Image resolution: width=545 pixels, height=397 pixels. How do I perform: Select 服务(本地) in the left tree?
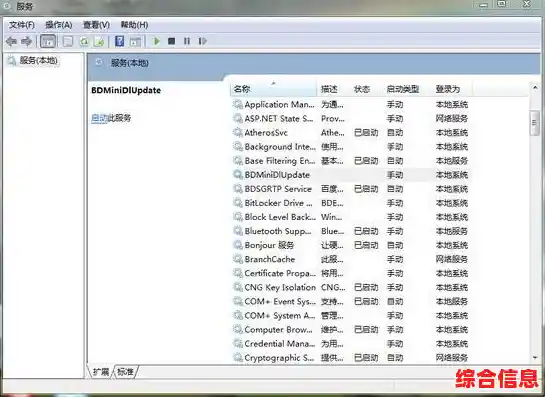click(38, 60)
